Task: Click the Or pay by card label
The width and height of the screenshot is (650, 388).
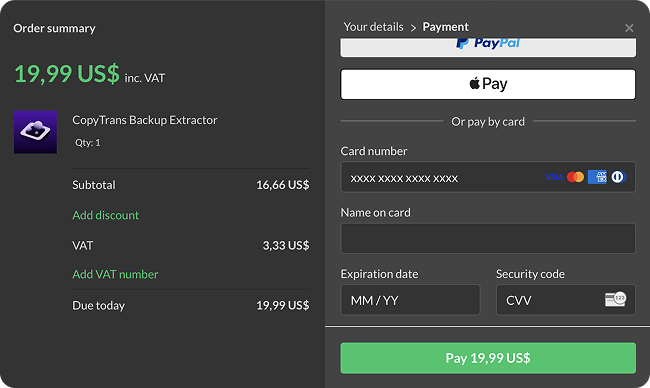Action: point(488,121)
